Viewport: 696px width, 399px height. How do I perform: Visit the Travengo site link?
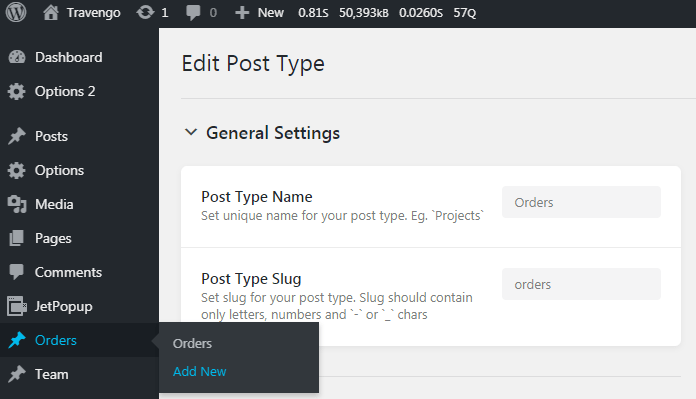(93, 13)
